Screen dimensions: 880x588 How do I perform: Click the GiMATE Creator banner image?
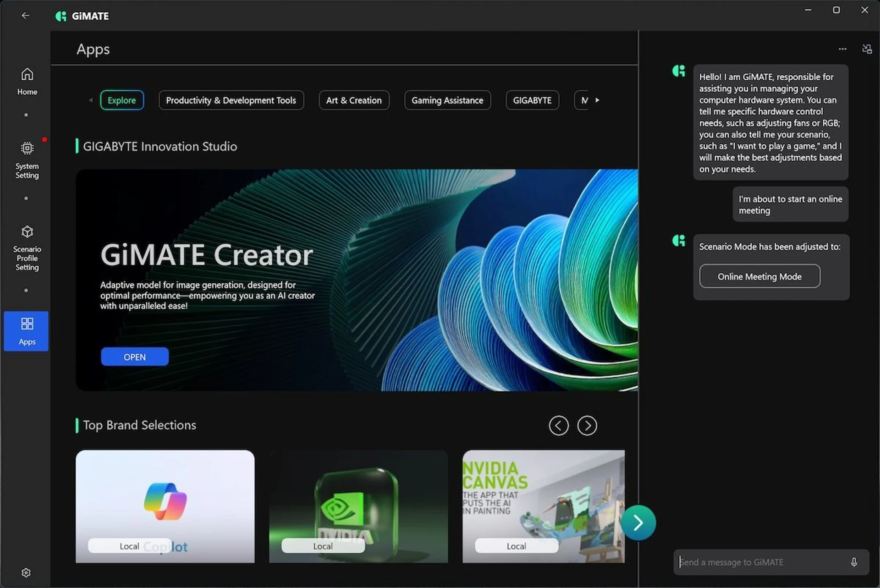click(x=357, y=280)
